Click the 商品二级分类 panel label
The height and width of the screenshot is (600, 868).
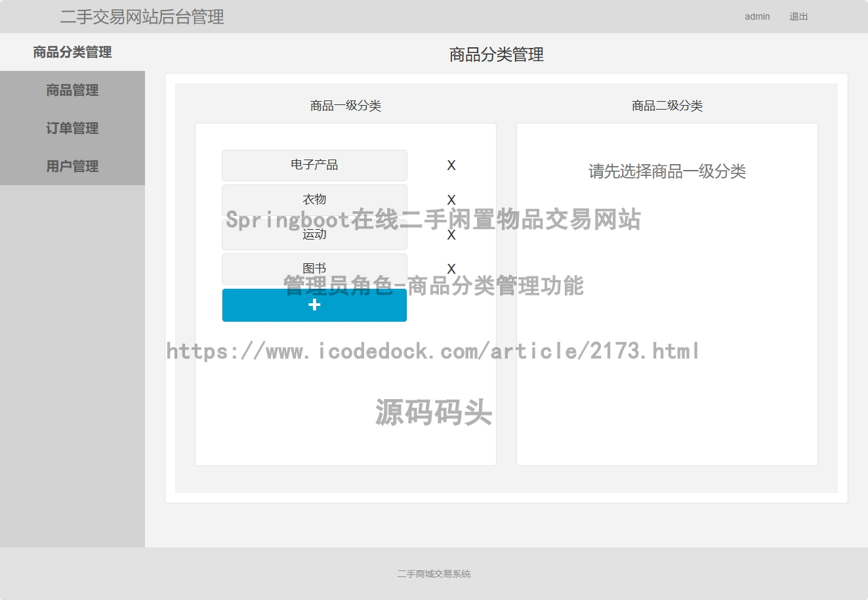[667, 106]
